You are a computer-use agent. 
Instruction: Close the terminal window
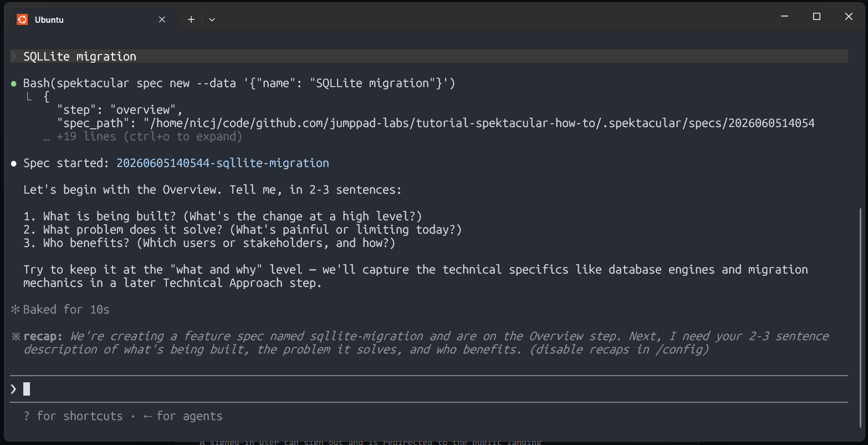coord(849,17)
